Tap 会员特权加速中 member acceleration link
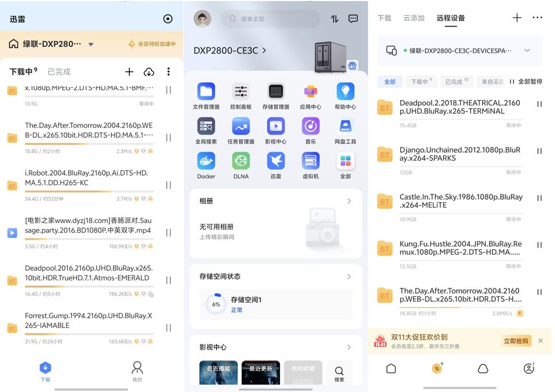The image size is (555, 392). (x=152, y=44)
